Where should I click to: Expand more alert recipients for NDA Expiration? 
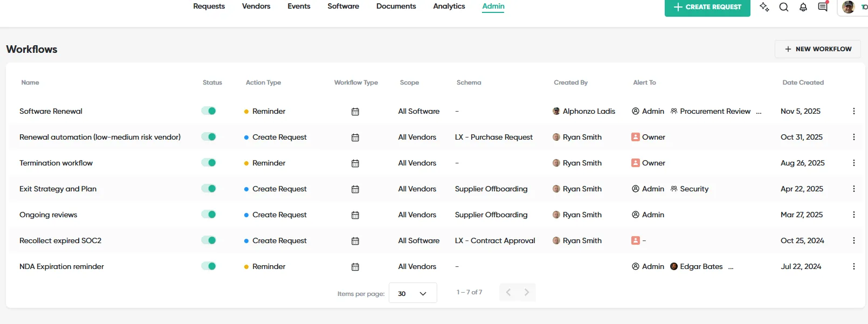click(x=731, y=267)
